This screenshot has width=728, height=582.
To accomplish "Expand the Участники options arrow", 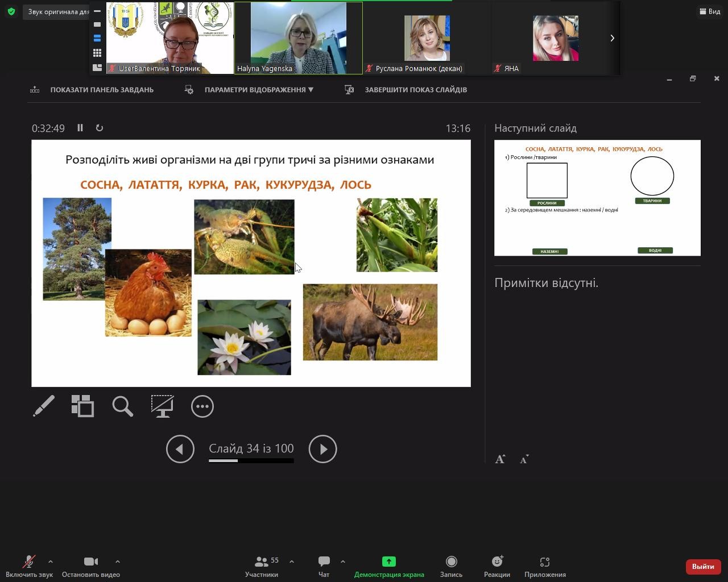I will [292, 562].
